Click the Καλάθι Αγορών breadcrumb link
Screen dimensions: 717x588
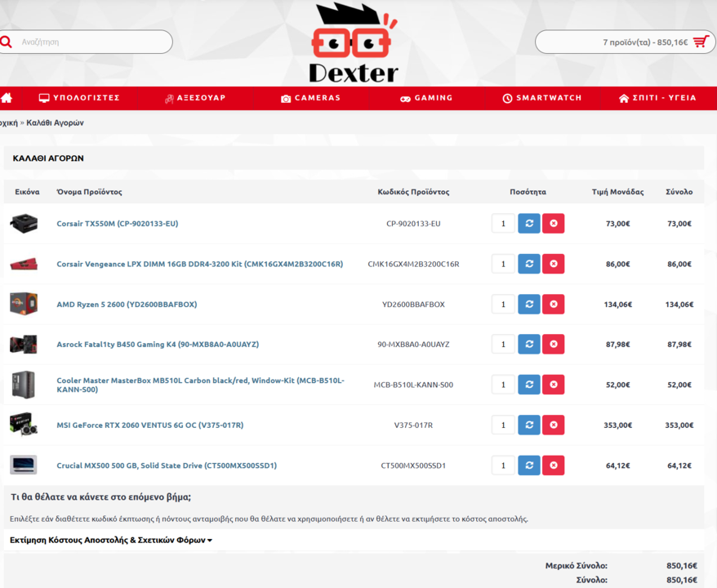click(55, 122)
